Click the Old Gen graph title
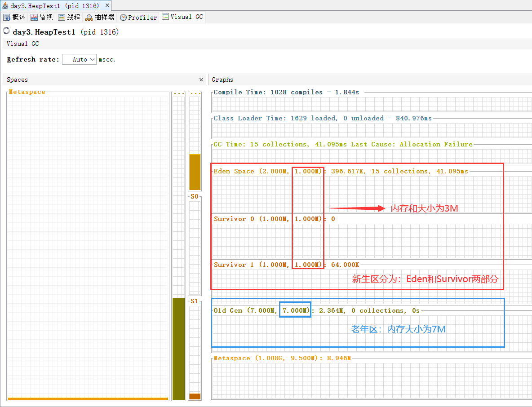Screen dimensions: 532x407 click(x=317, y=311)
